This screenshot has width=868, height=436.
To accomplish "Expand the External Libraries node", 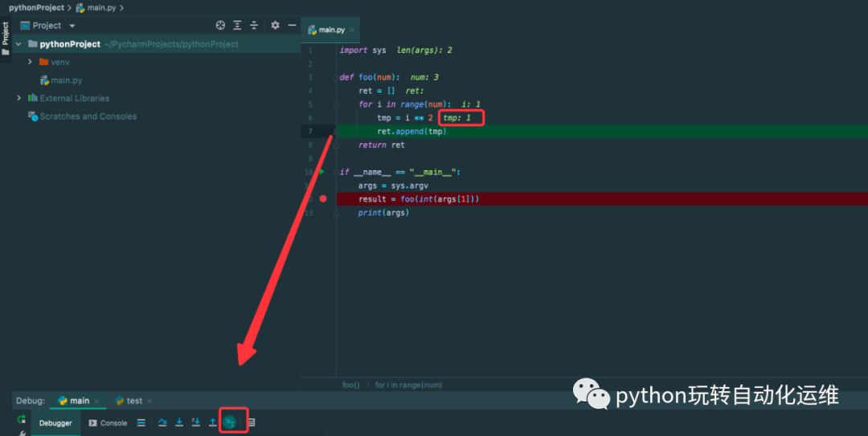I will tap(18, 98).
